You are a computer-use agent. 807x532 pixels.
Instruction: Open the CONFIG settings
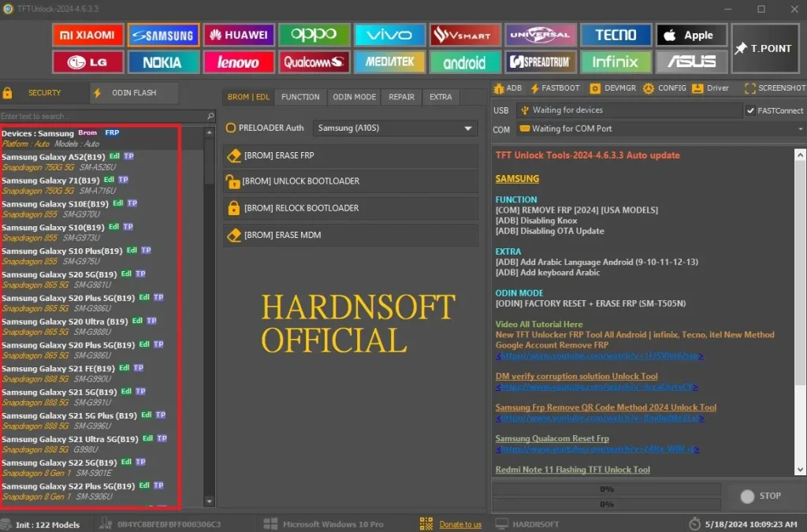point(664,88)
